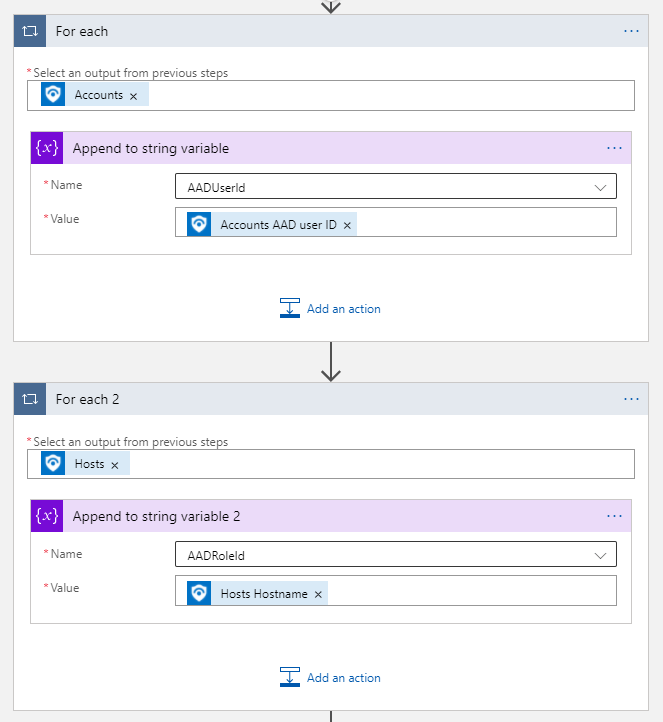Remove the Hosts token from For each 2
This screenshot has height=722, width=663.
pos(114,465)
